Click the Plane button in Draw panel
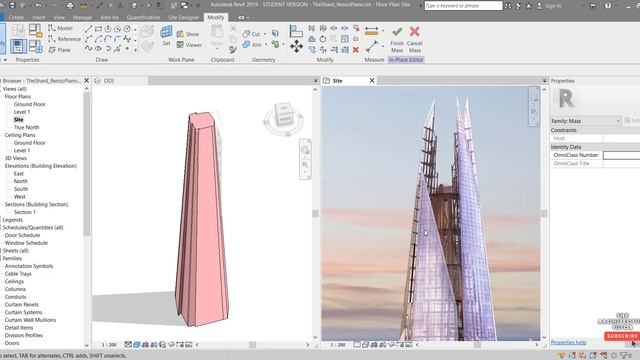 [x=60, y=50]
